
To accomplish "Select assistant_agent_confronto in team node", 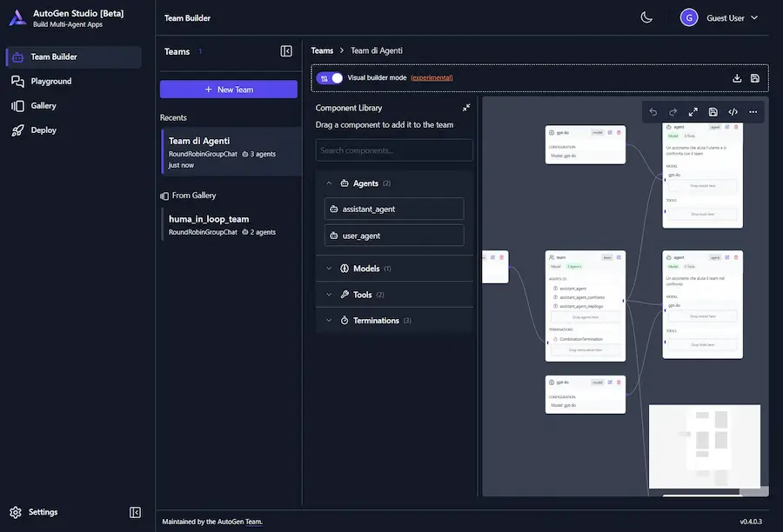I will pyautogui.click(x=582, y=297).
